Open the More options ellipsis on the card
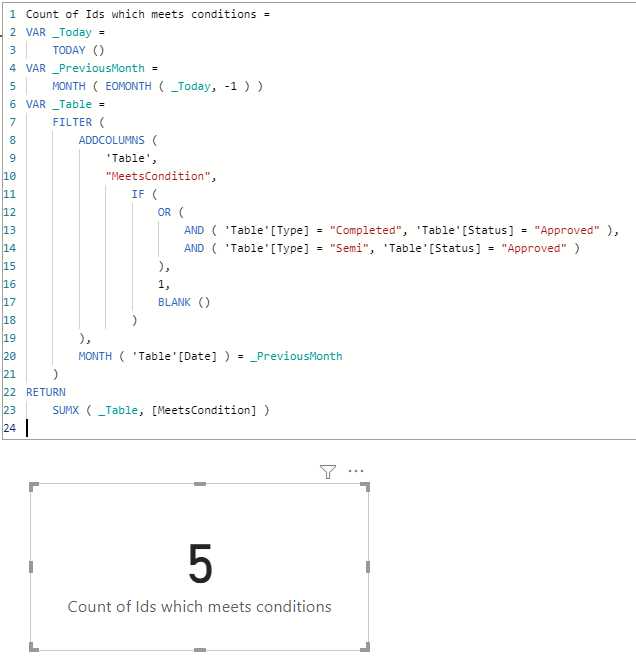The width and height of the screenshot is (636, 658). pyautogui.click(x=356, y=471)
